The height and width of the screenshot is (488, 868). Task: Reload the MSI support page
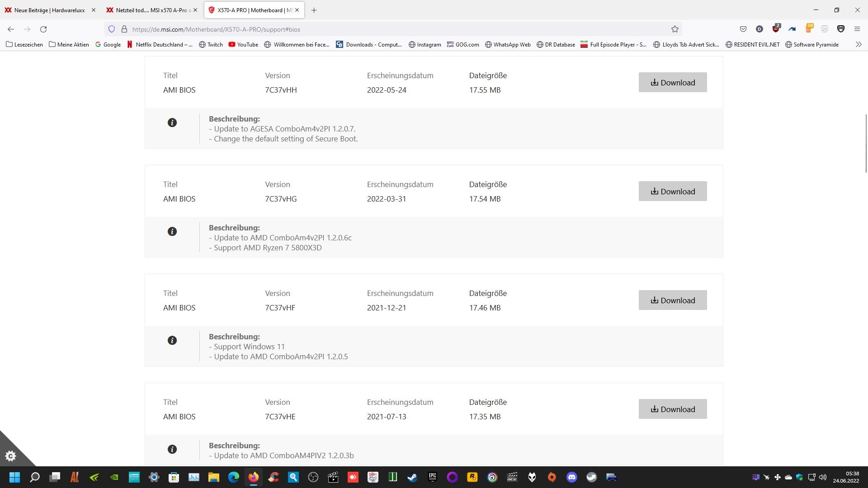click(43, 29)
